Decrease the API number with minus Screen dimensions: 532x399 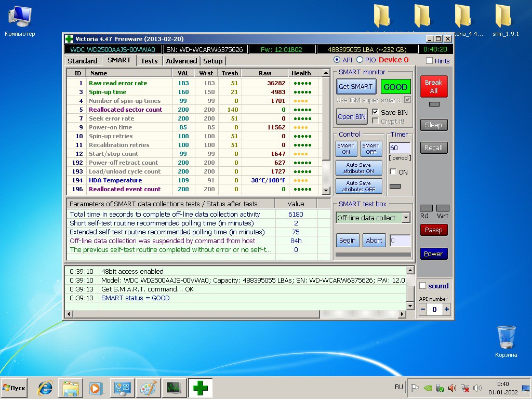pos(423,310)
